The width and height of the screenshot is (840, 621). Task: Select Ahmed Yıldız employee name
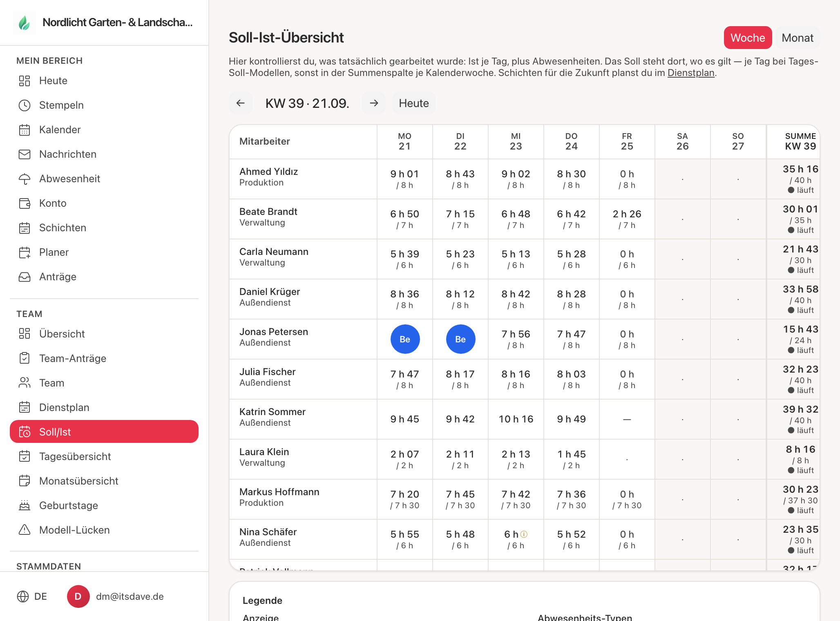[268, 172]
